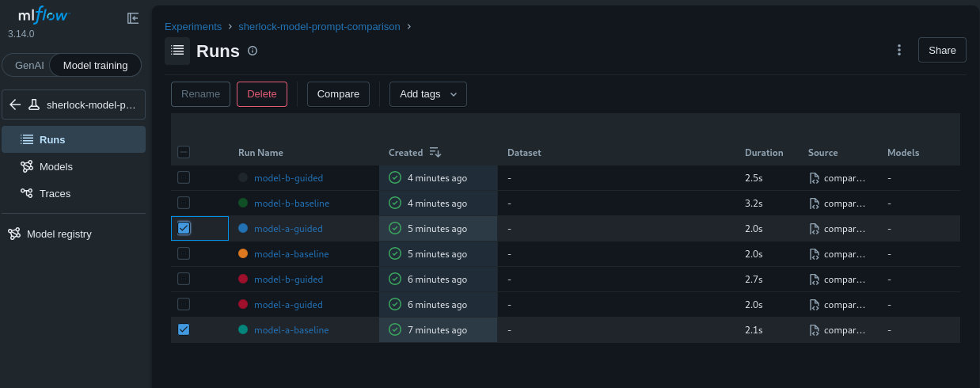Click the Dataset column header
This screenshot has width=980, height=388.
[524, 153]
